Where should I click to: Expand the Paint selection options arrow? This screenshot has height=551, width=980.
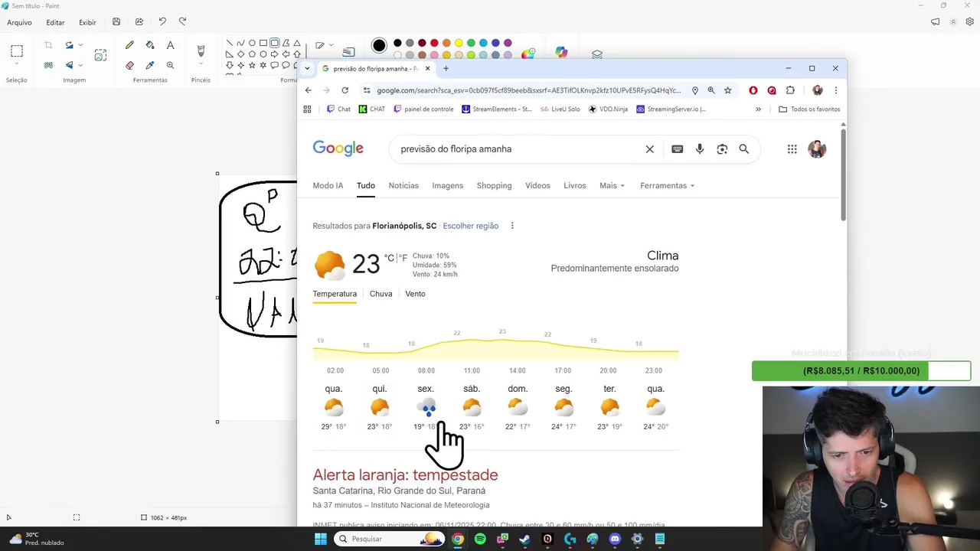pos(17,64)
